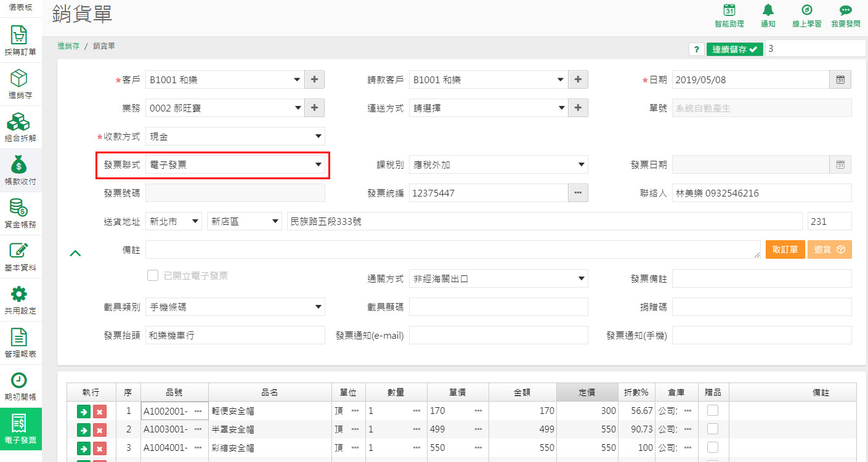Viewport: 868px width, 462px height.
Task: Open 我要發問 chat icon
Action: (846, 16)
